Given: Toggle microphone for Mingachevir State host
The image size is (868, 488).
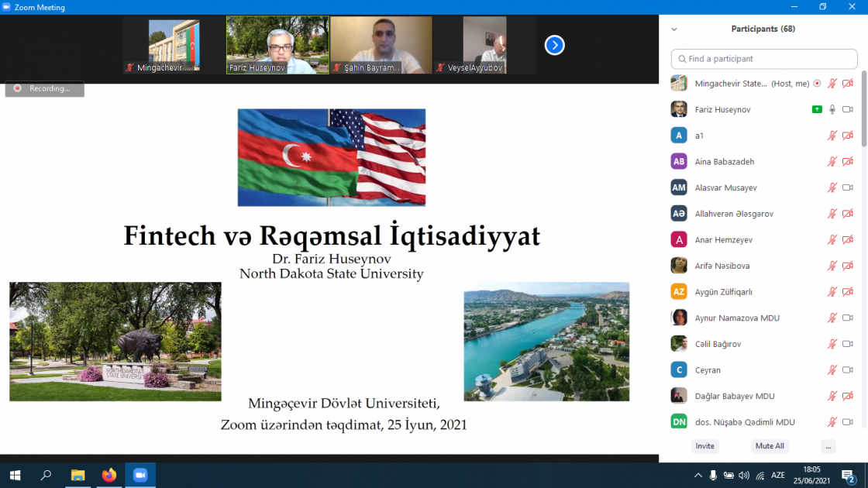Looking at the screenshot, I should tap(832, 84).
